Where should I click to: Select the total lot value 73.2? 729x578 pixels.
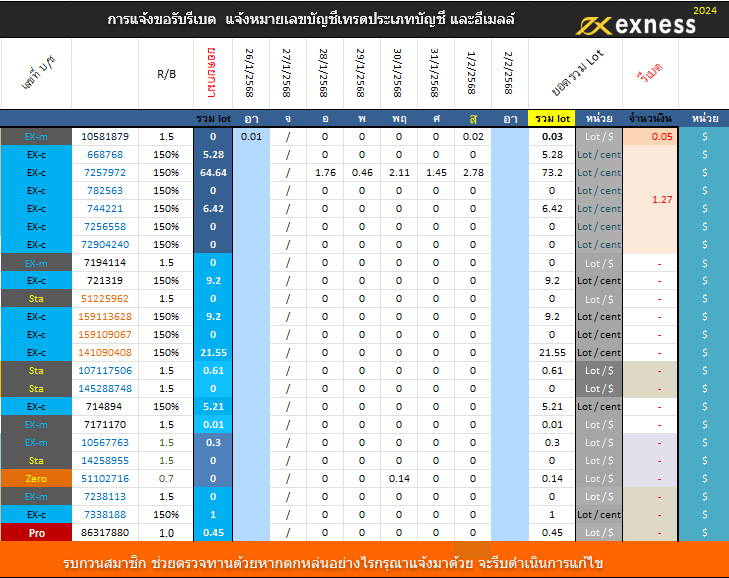[x=552, y=173]
